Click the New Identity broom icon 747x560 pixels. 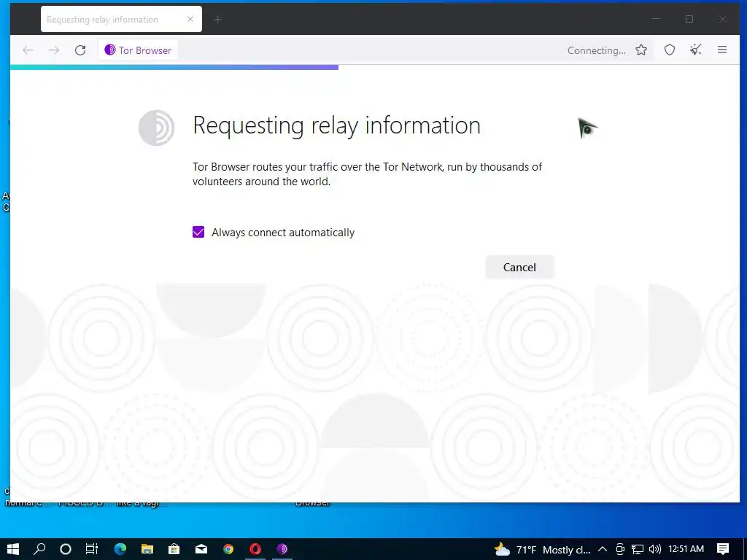pos(695,50)
